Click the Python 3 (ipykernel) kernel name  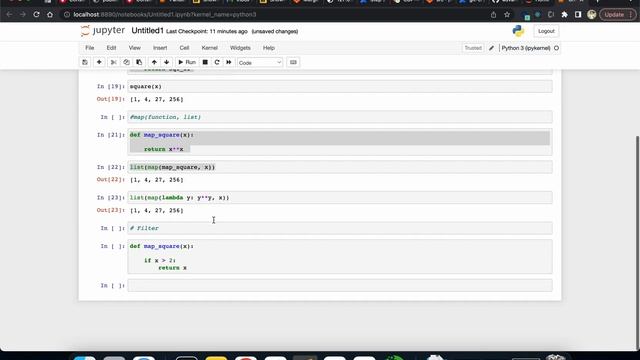click(526, 48)
